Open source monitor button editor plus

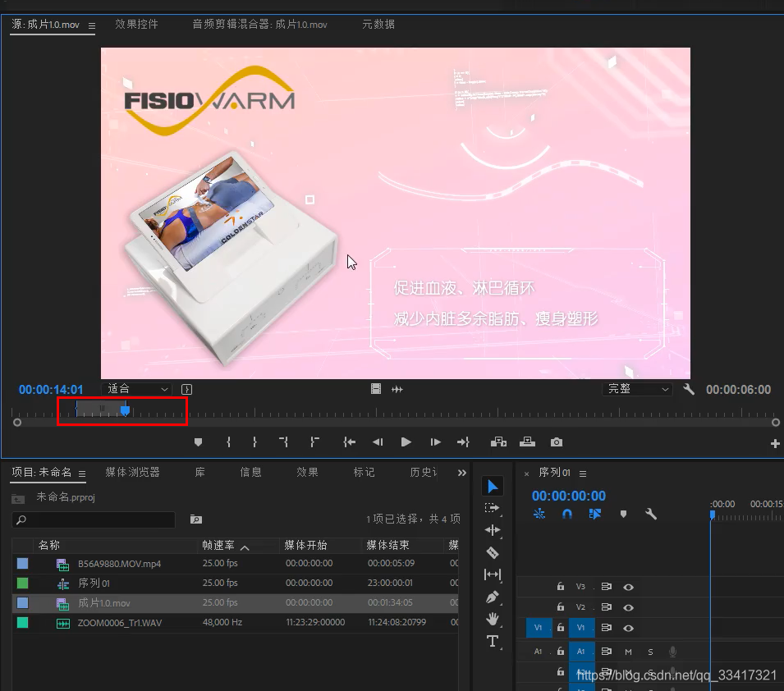775,443
